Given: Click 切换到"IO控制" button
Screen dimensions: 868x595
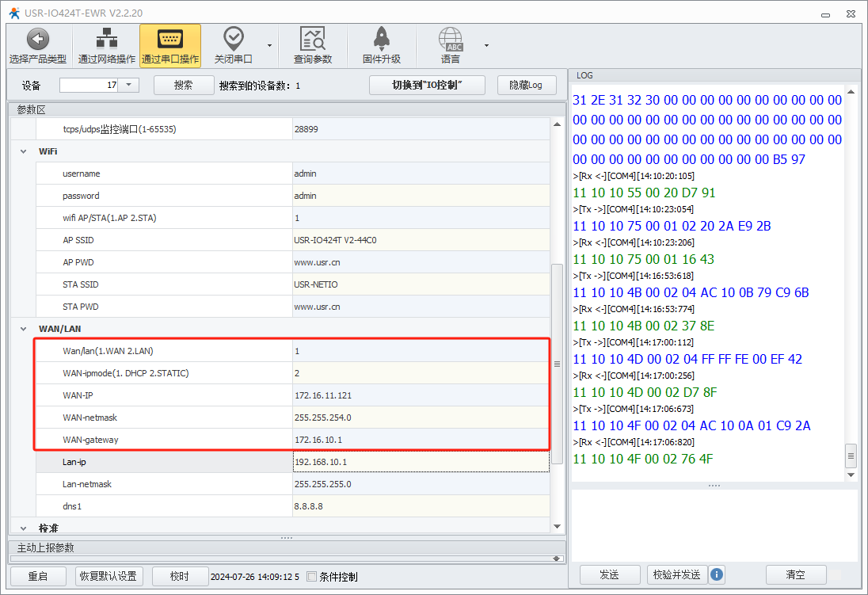Looking at the screenshot, I should (x=427, y=85).
